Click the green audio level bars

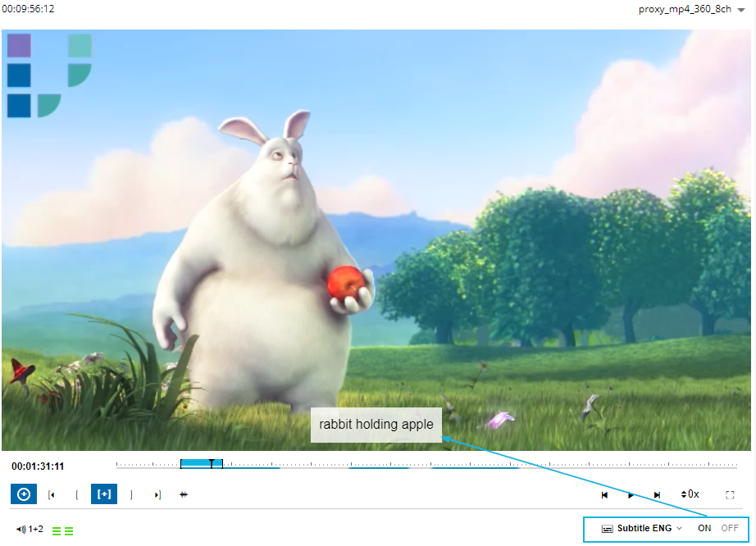[x=62, y=531]
